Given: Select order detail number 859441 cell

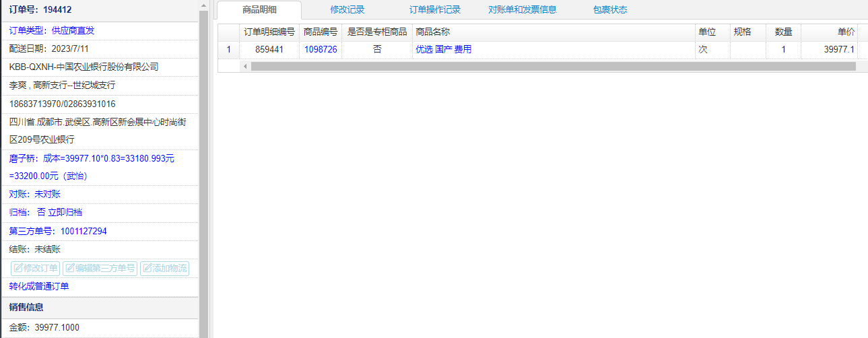Looking at the screenshot, I should pyautogui.click(x=269, y=49).
